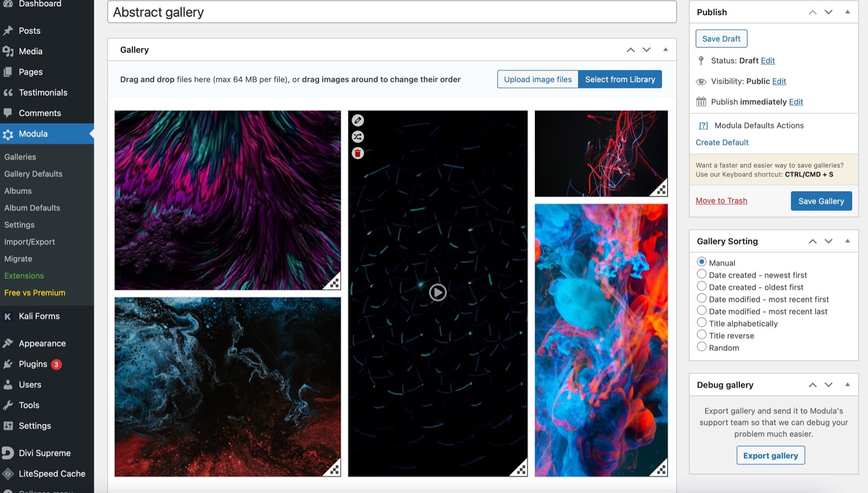Click resize handle on the purple fur image

click(x=334, y=283)
